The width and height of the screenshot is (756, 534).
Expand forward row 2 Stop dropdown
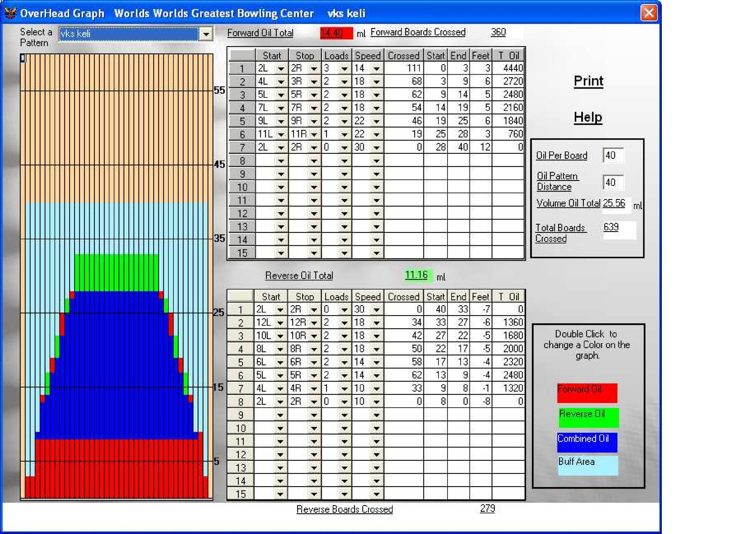314,82
